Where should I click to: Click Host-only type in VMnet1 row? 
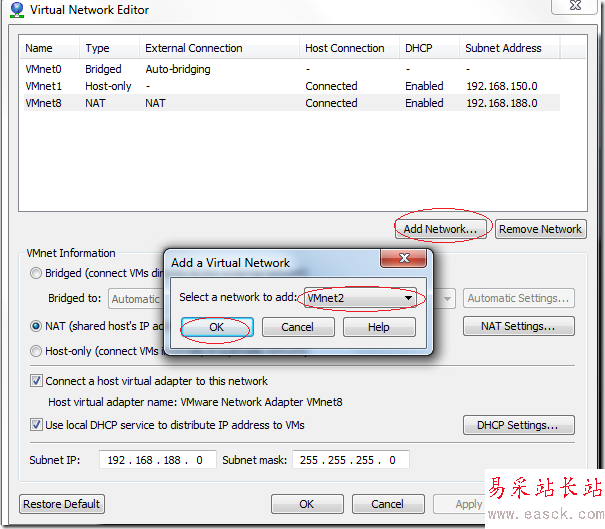click(x=108, y=86)
